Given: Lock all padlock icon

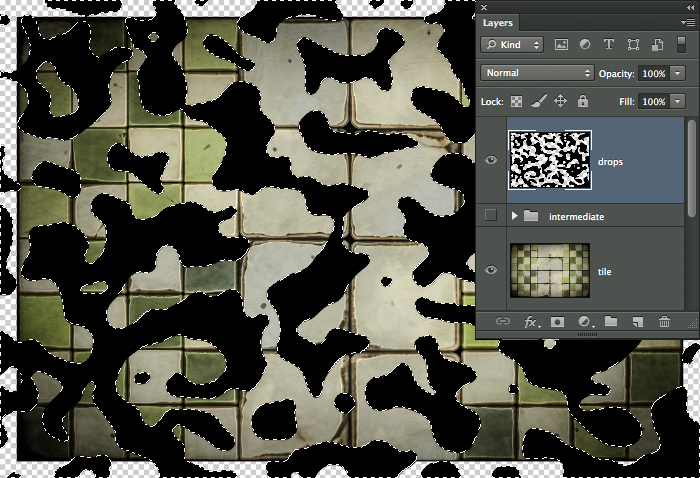Looking at the screenshot, I should tap(583, 101).
